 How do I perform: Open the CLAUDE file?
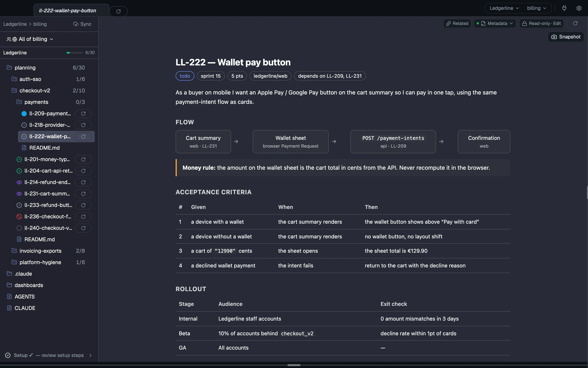(25, 308)
